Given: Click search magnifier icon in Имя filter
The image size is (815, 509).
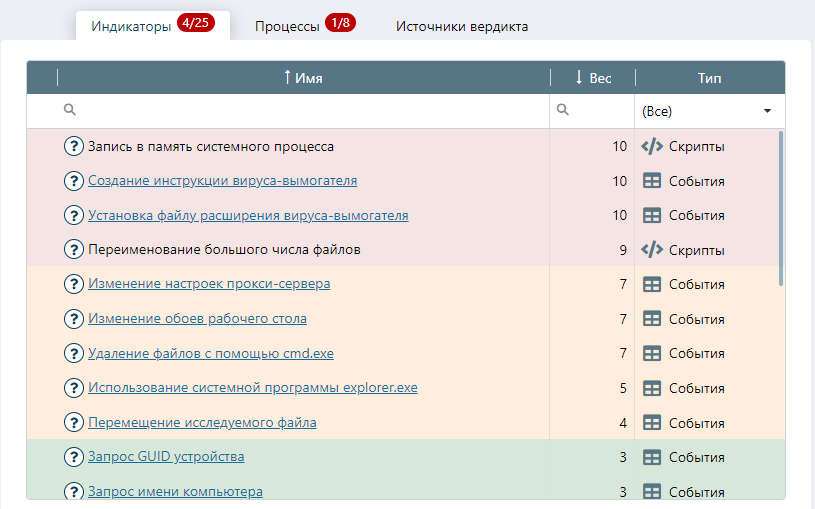Looking at the screenshot, I should (69, 110).
